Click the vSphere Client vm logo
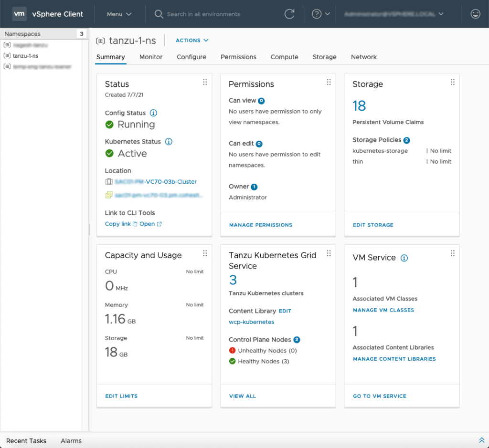The width and height of the screenshot is (489, 448). tap(19, 14)
